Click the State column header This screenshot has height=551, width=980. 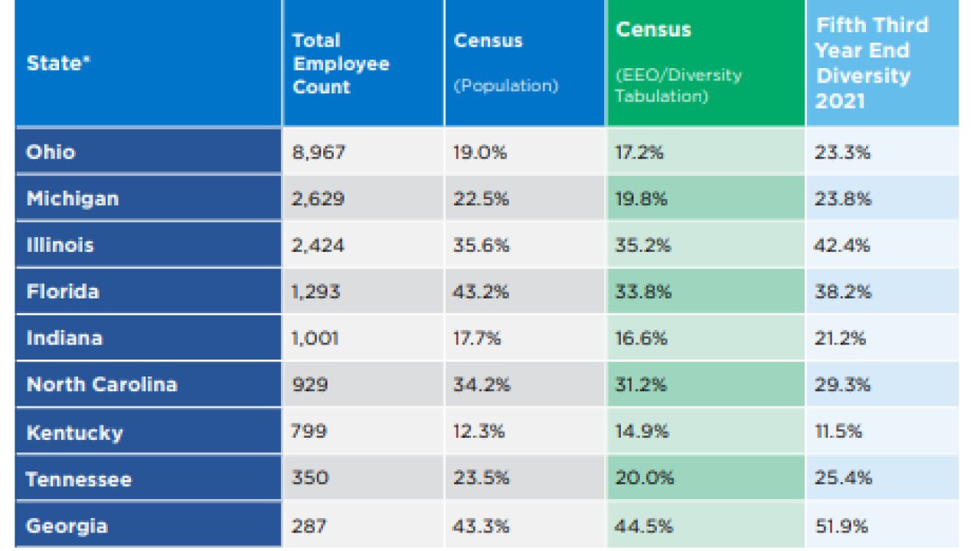[x=149, y=63]
